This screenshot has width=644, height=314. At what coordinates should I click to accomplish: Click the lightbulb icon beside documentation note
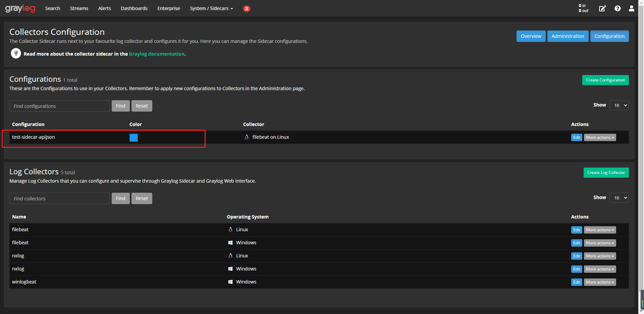point(16,53)
